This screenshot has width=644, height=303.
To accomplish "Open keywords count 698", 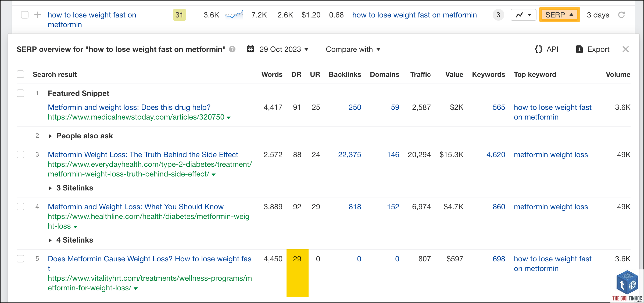I will click(x=499, y=259).
